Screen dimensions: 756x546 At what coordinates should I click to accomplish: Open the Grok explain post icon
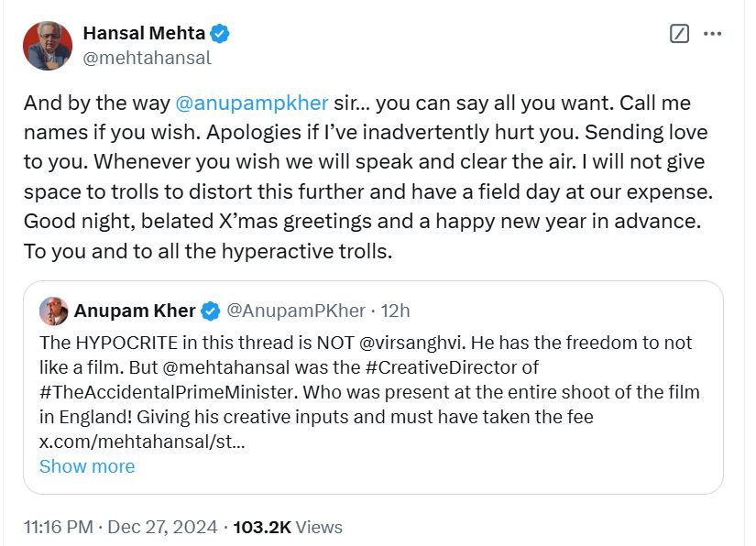tap(679, 34)
